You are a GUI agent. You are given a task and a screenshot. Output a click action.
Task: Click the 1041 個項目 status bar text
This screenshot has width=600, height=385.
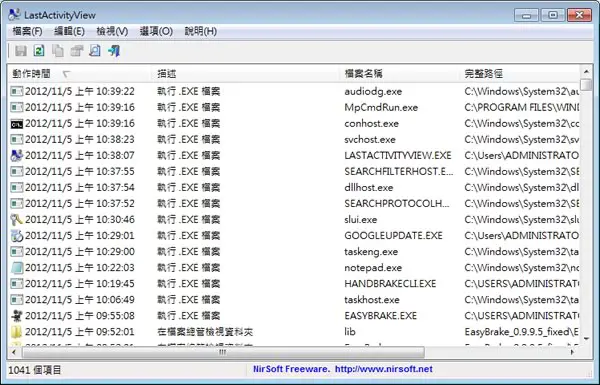(35, 370)
